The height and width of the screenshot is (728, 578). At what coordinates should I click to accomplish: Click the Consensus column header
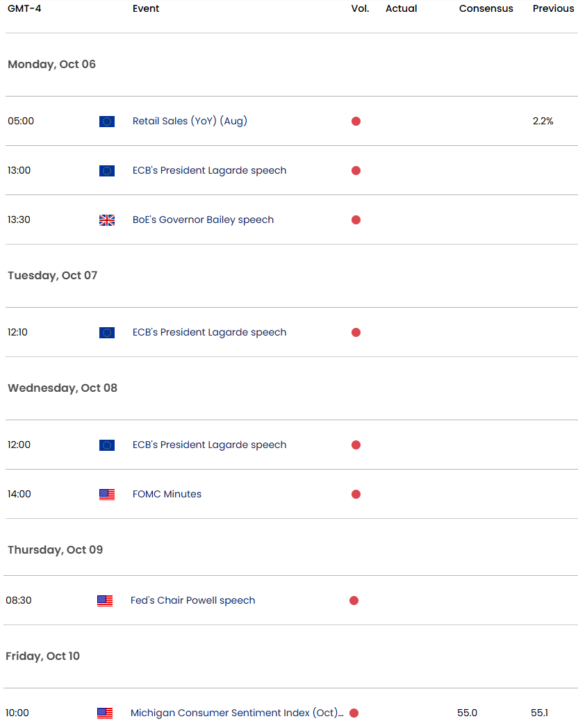(x=486, y=9)
